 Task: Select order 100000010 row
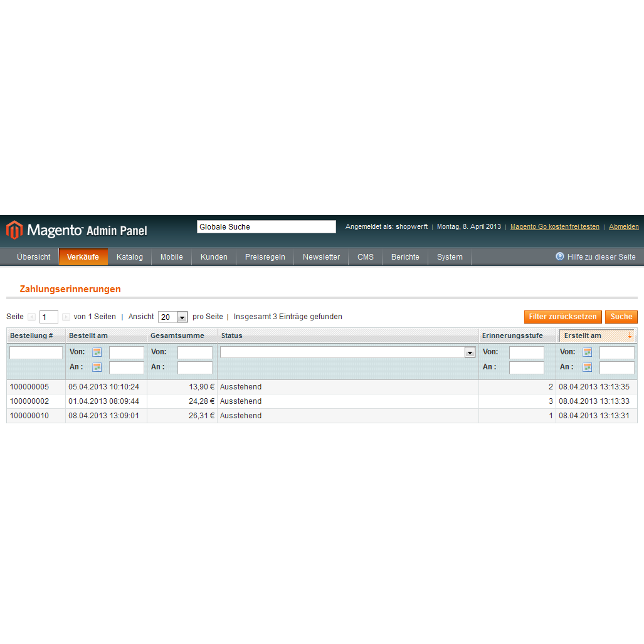(x=322, y=416)
